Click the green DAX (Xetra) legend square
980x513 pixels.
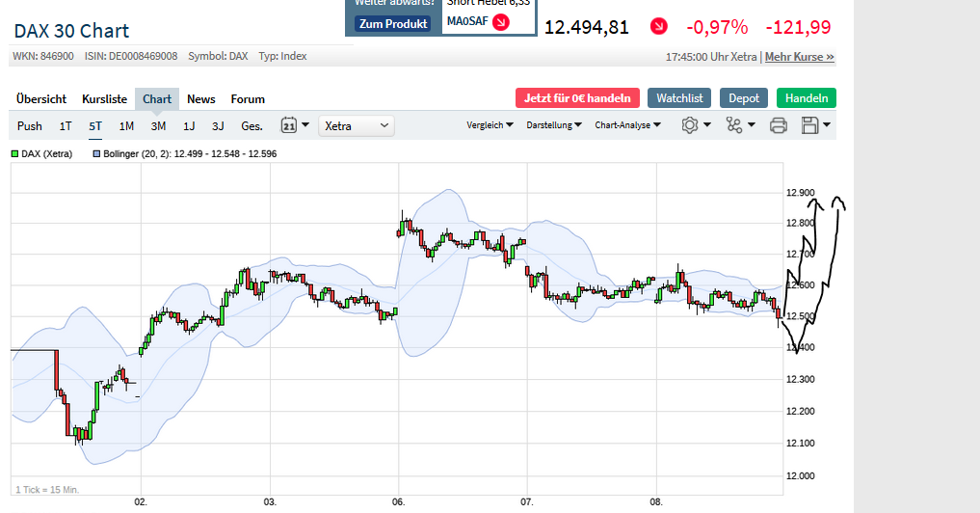[x=15, y=154]
